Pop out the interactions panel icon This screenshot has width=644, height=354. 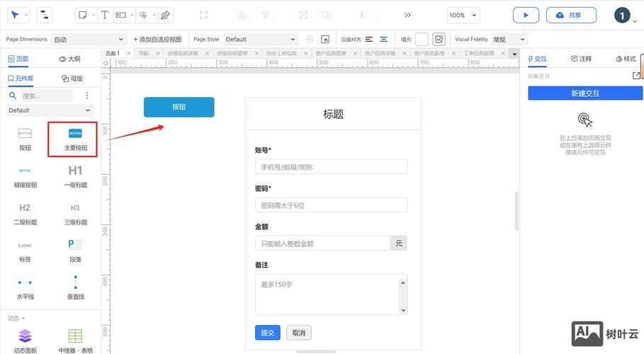coord(636,76)
